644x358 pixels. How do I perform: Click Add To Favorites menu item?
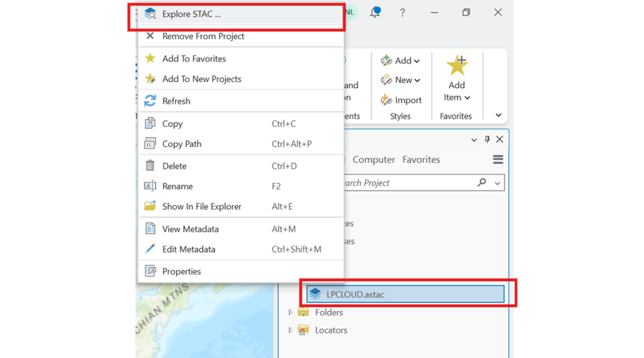pos(241,59)
